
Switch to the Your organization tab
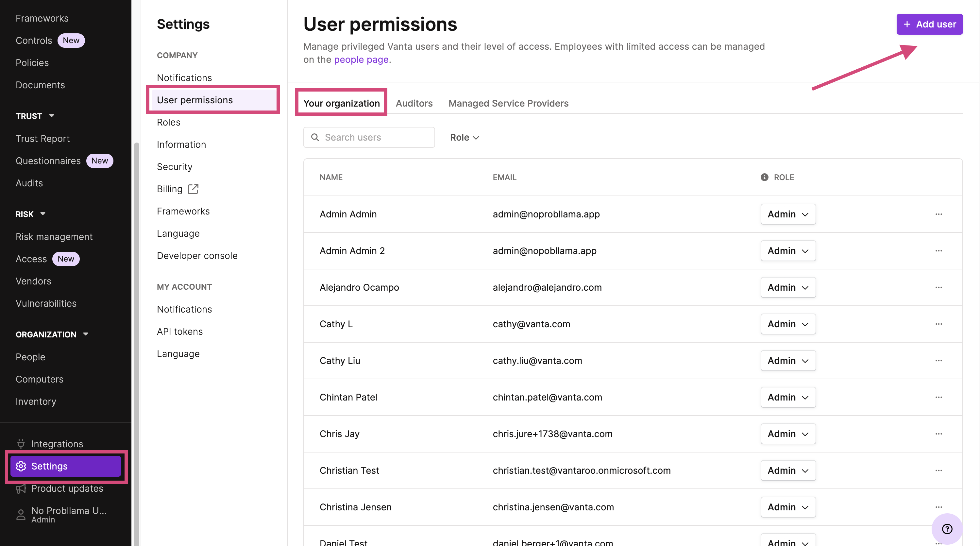341,103
